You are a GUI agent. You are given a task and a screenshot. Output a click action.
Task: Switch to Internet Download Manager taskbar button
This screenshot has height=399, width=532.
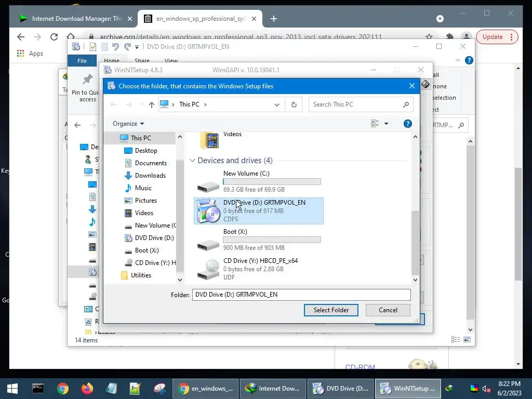[x=273, y=389]
